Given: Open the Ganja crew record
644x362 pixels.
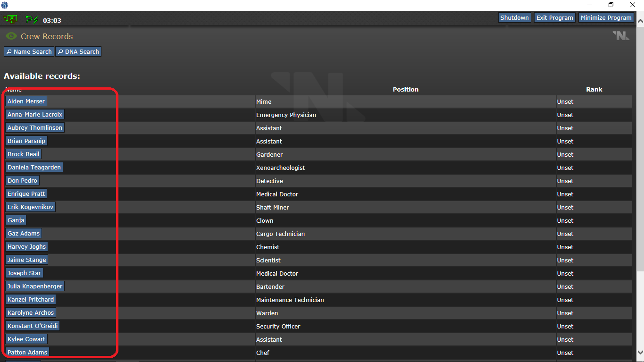Looking at the screenshot, I should 16,220.
